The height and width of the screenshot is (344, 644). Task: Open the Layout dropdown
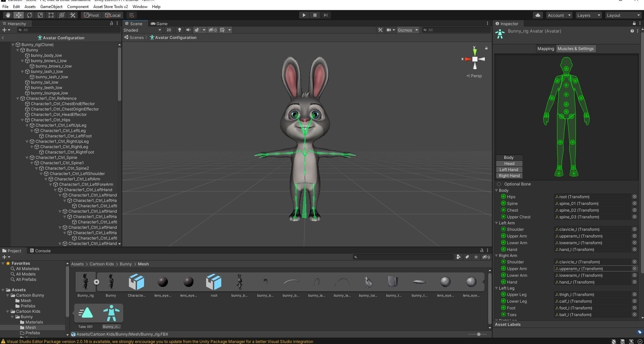point(624,15)
